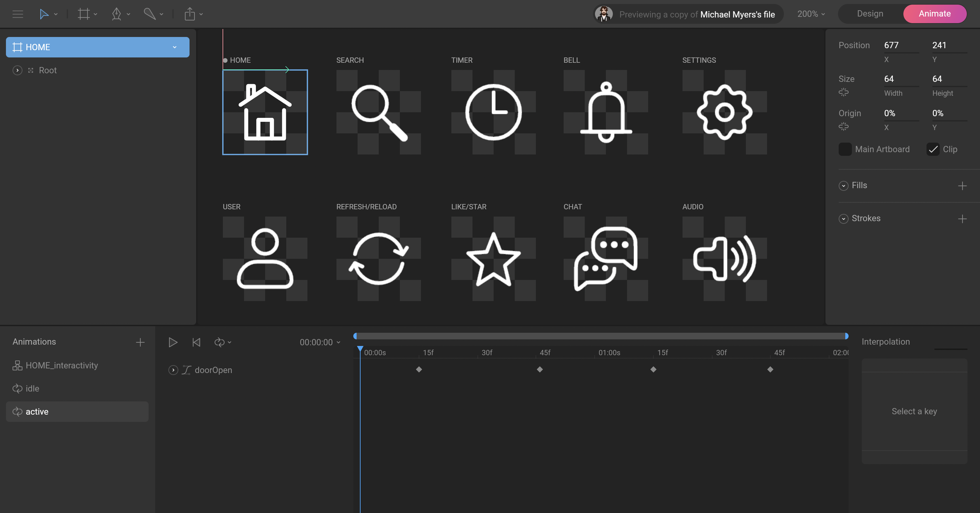
Task: Rewind to start of timeline
Action: click(196, 342)
